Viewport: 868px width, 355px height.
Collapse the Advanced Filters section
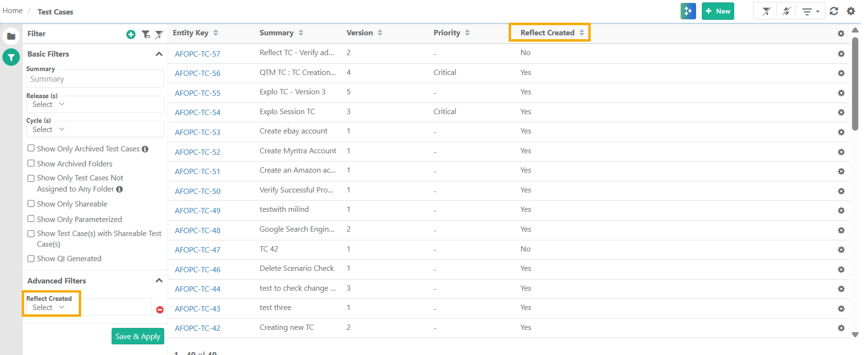(159, 281)
